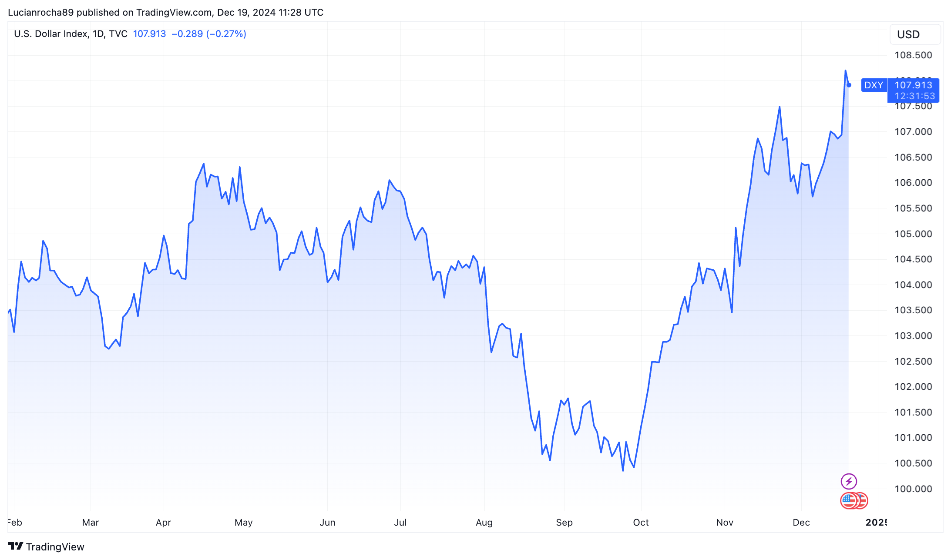The width and height of the screenshot is (951, 560).
Task: Click the Jun label on time axis
Action: (327, 523)
